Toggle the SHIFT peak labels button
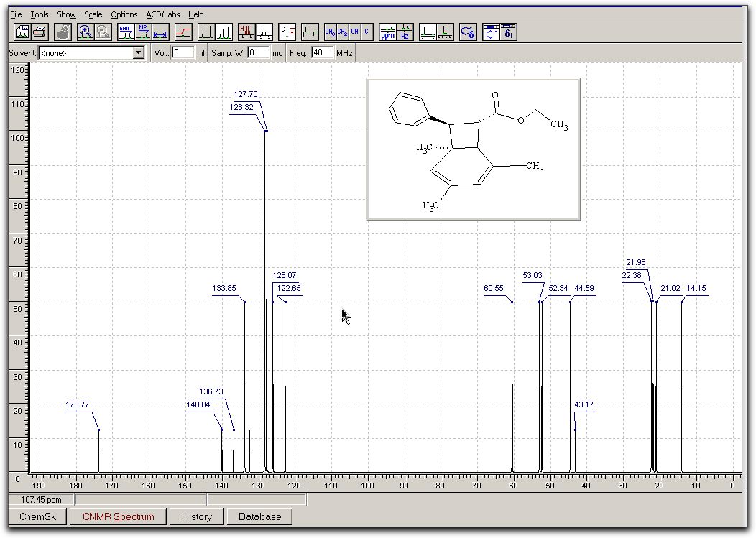This screenshot has height=538, width=756. (126, 32)
